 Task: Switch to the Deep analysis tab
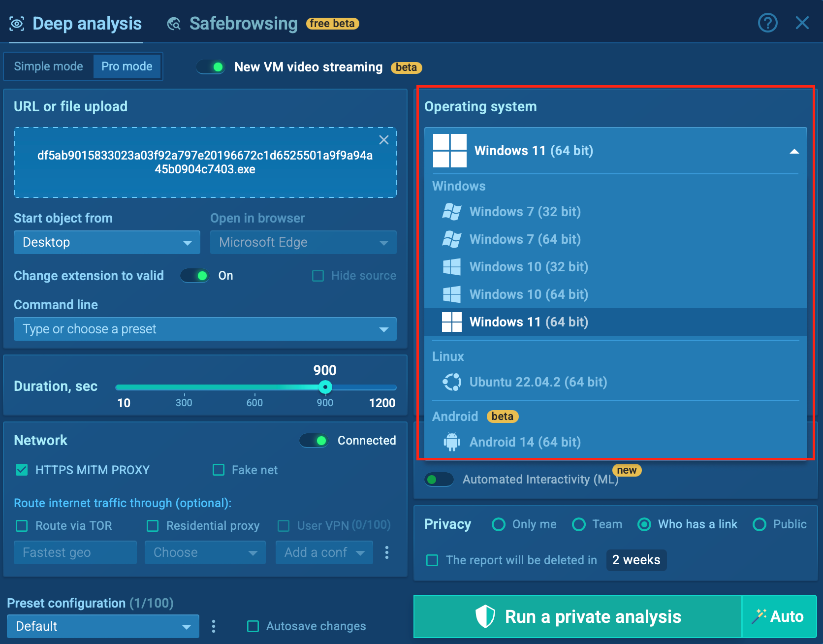(x=76, y=24)
